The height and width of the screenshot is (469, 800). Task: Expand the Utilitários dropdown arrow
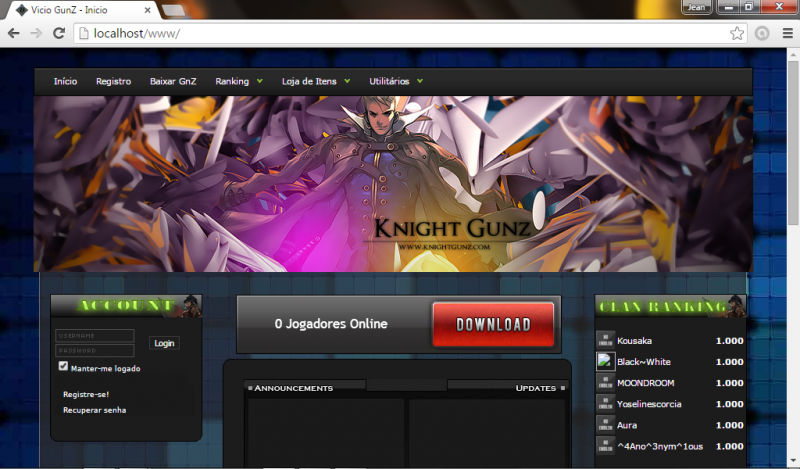(x=420, y=81)
